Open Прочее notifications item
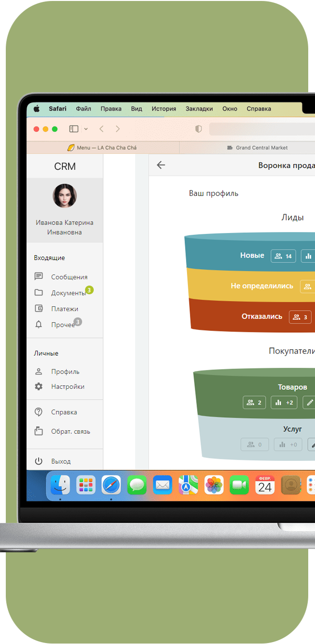315x644 pixels. [x=63, y=325]
